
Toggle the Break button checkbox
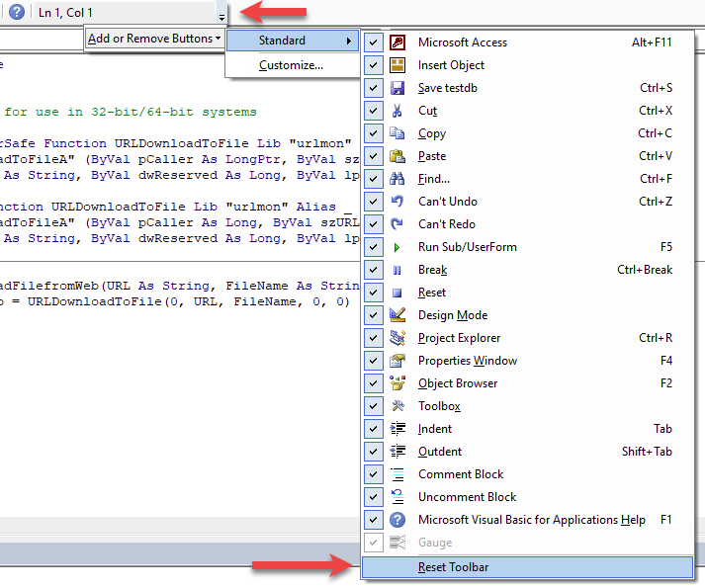pos(373,270)
